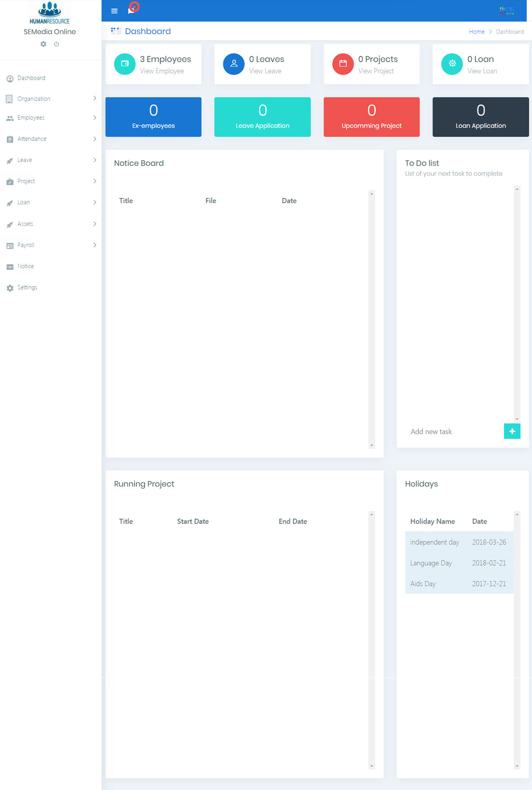Open the sidebar settings gear under SEMedia Online

click(x=43, y=44)
